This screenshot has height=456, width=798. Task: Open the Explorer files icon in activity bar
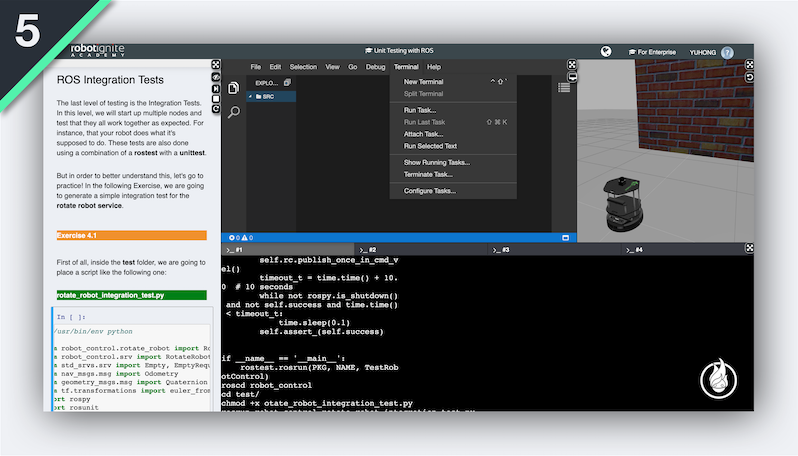[x=234, y=88]
